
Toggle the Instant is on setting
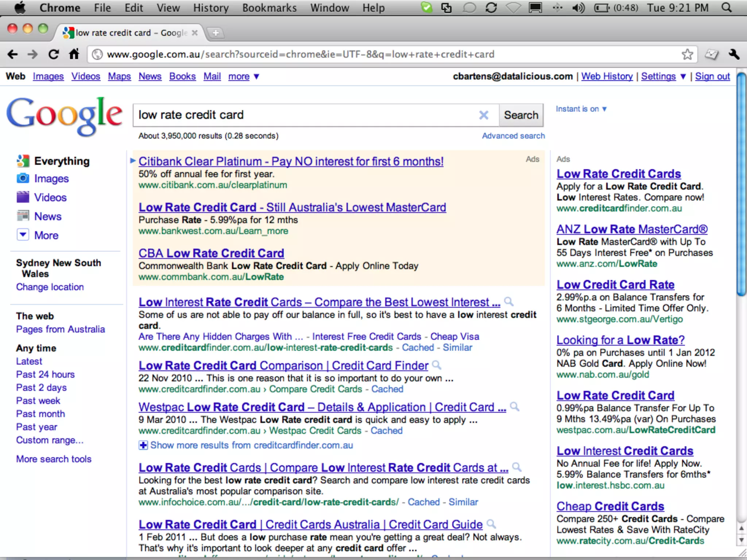581,109
